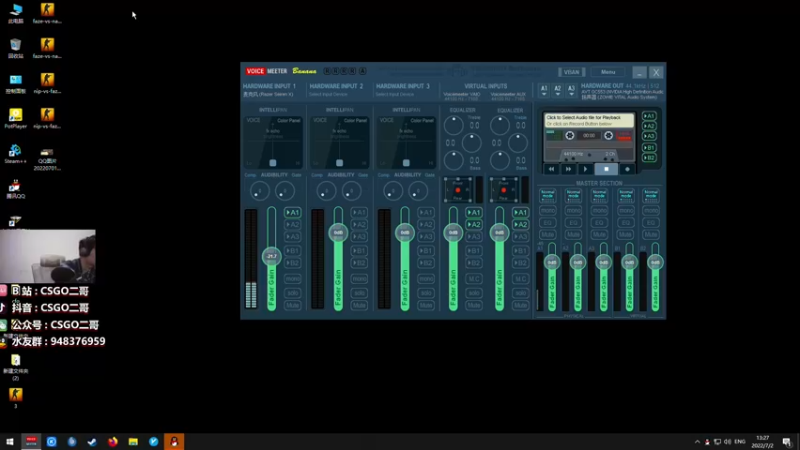Change Normal mode on master B1 bus
800x450 pixels.
(626, 195)
